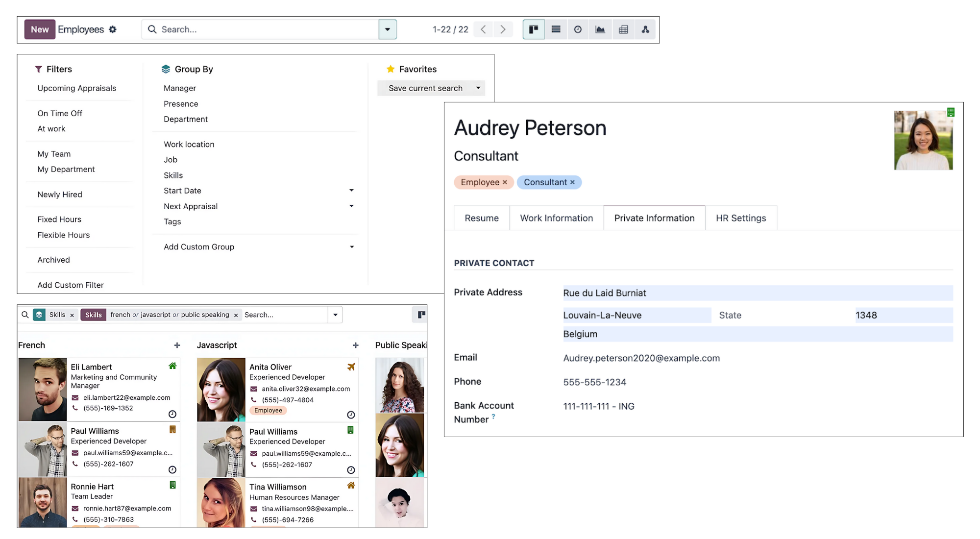Open the Graph chart view
980x539 pixels.
pyautogui.click(x=600, y=29)
